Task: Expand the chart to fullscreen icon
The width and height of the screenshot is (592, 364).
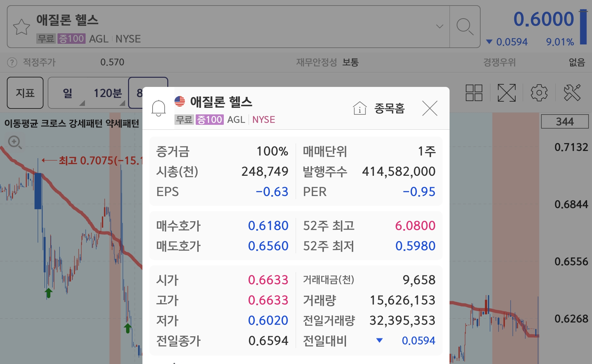Action: point(506,93)
